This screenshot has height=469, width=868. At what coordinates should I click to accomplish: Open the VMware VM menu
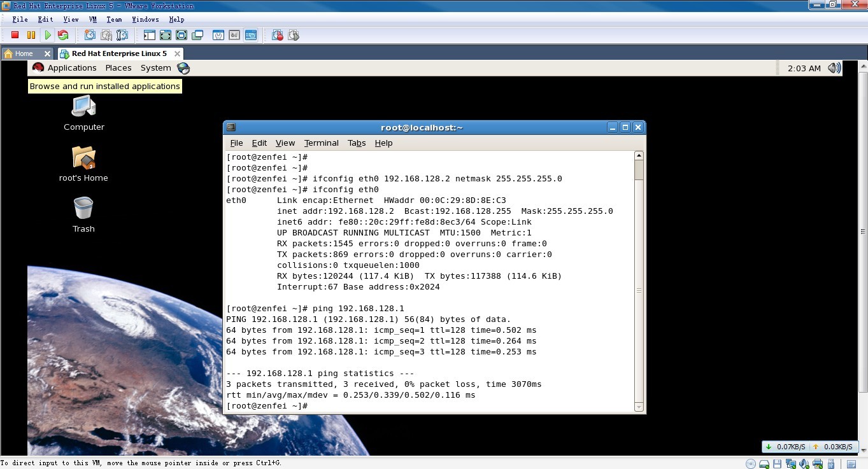pos(93,20)
